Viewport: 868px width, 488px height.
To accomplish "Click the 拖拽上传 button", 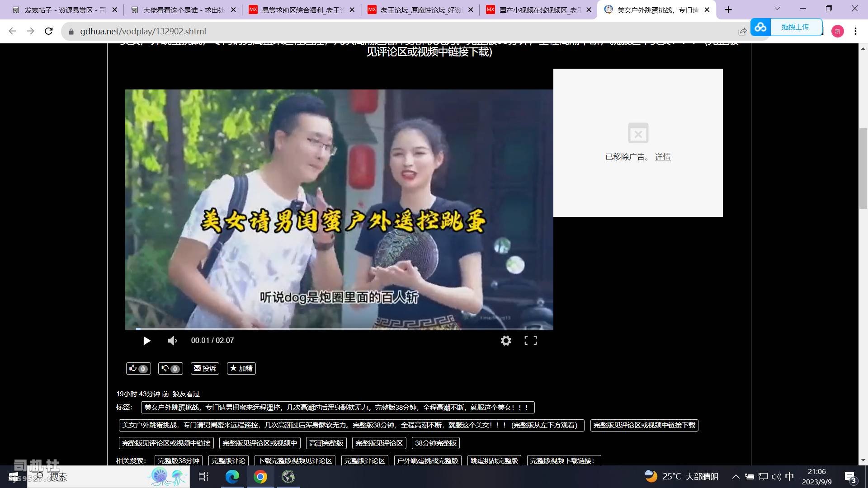I will 795,27.
